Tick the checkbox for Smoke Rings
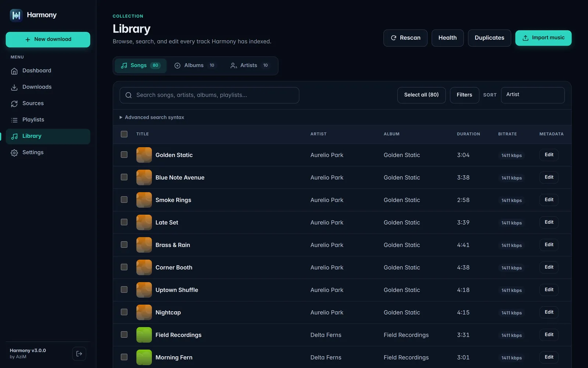This screenshot has height=368, width=588. 124,199
